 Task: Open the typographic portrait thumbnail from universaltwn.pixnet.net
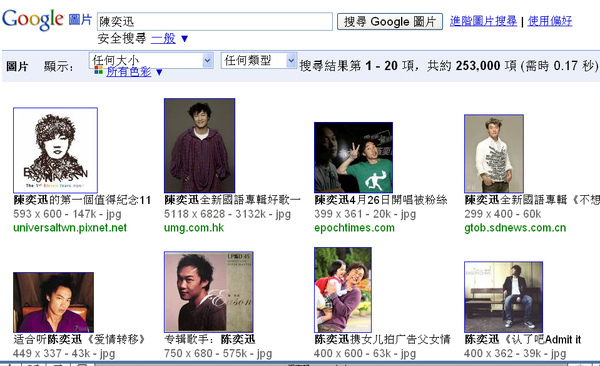tap(55, 150)
